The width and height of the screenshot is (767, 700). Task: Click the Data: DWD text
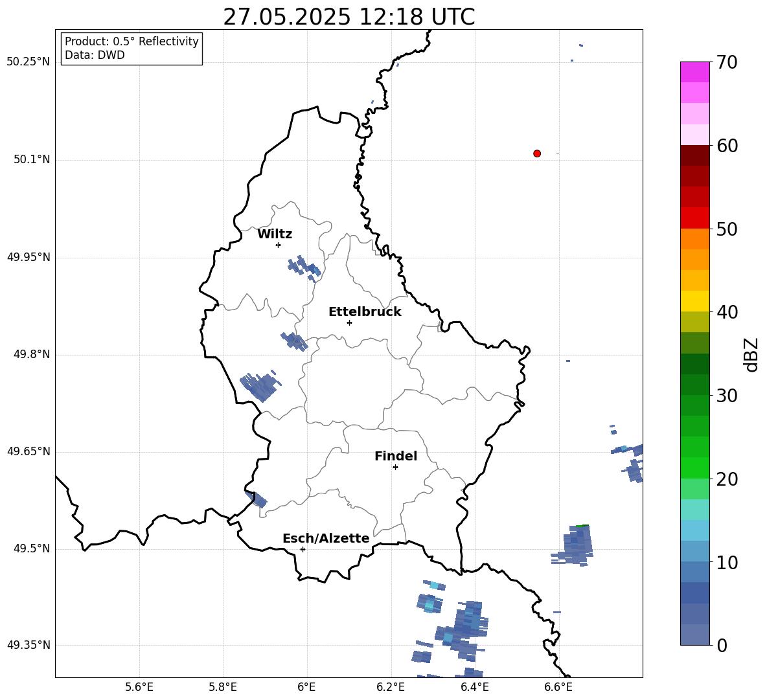tap(95, 55)
